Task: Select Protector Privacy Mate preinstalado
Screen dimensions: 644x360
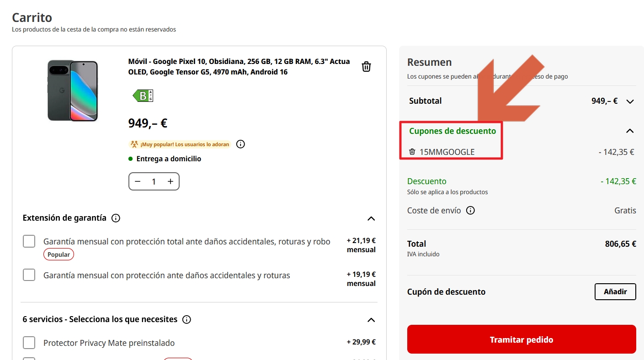Action: click(29, 343)
